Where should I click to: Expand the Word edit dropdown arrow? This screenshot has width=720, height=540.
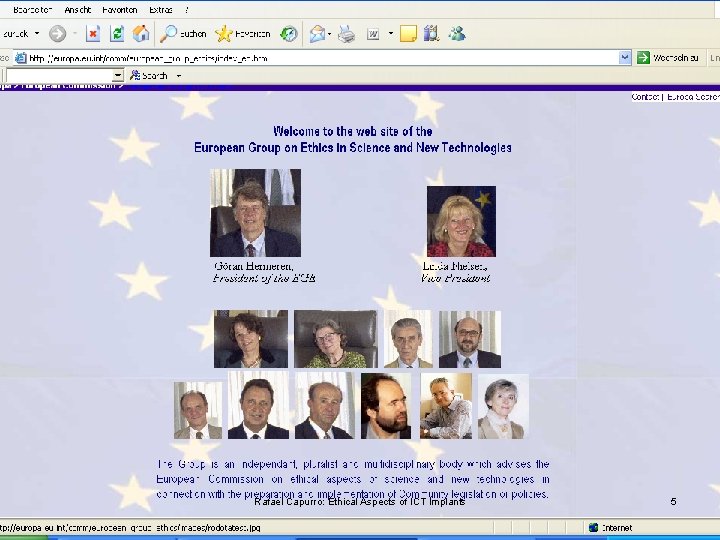pyautogui.click(x=391, y=34)
